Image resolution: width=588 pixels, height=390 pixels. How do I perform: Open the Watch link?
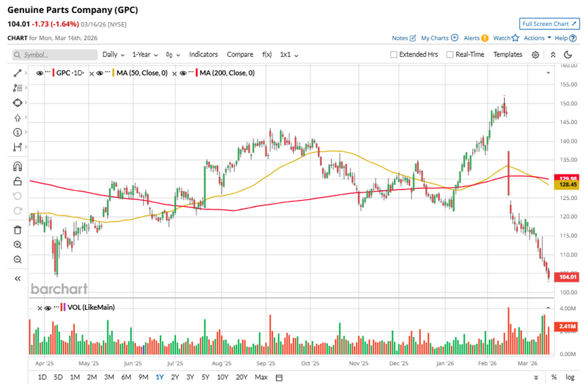point(502,38)
